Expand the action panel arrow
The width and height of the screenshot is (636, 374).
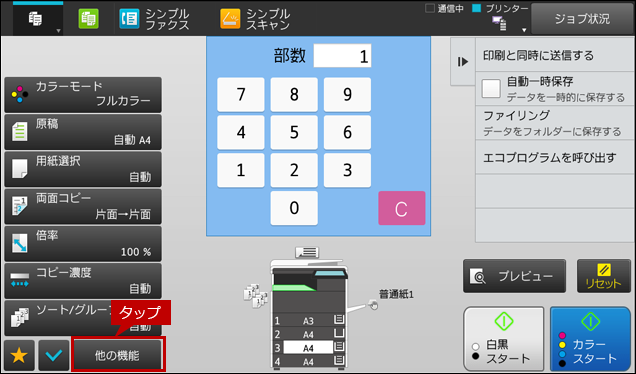coord(463,62)
